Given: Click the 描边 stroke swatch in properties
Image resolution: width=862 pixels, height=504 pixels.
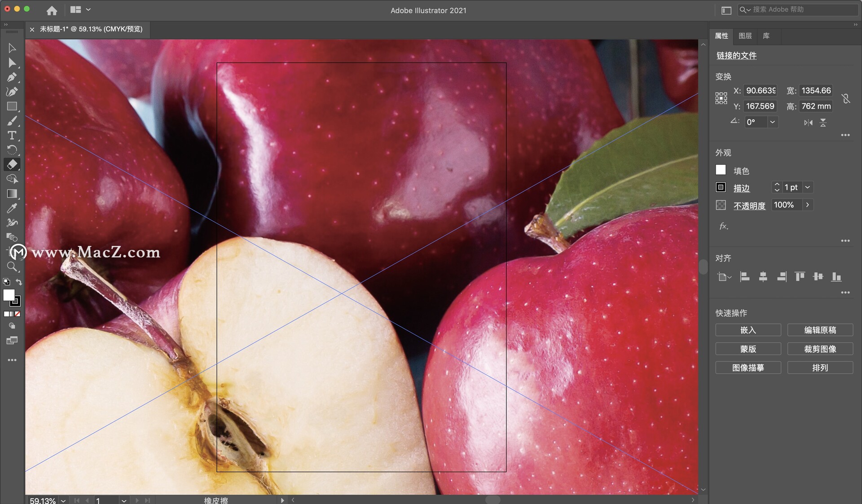Looking at the screenshot, I should [x=721, y=187].
